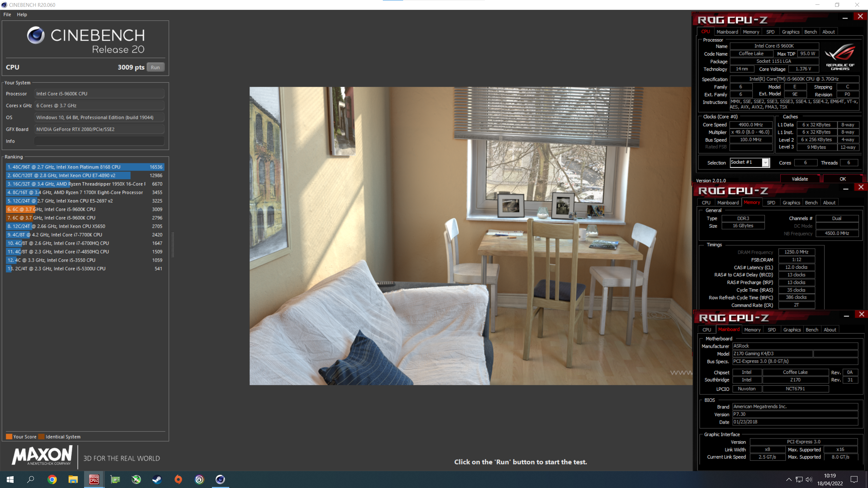Image resolution: width=868 pixels, height=488 pixels.
Task: Switch to Memory tab in top CPU-Z window
Action: [x=751, y=32]
